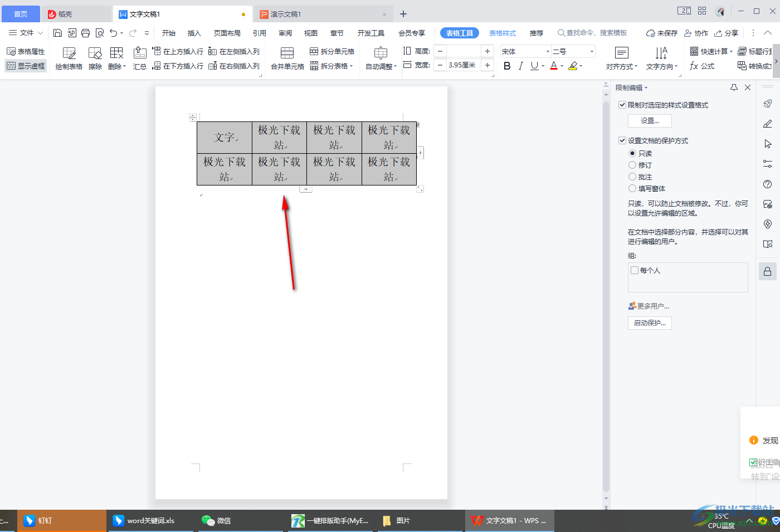Click the Print icon

(x=85, y=33)
